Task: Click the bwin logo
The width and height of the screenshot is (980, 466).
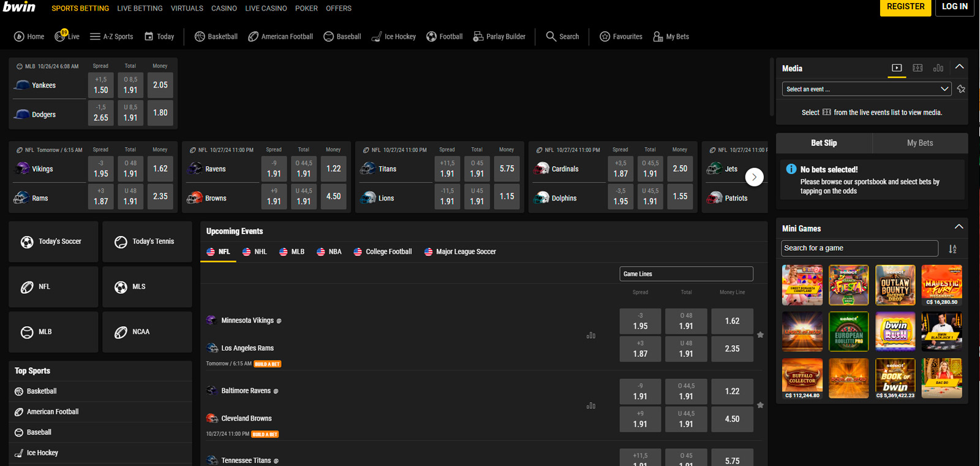Action: click(x=19, y=7)
